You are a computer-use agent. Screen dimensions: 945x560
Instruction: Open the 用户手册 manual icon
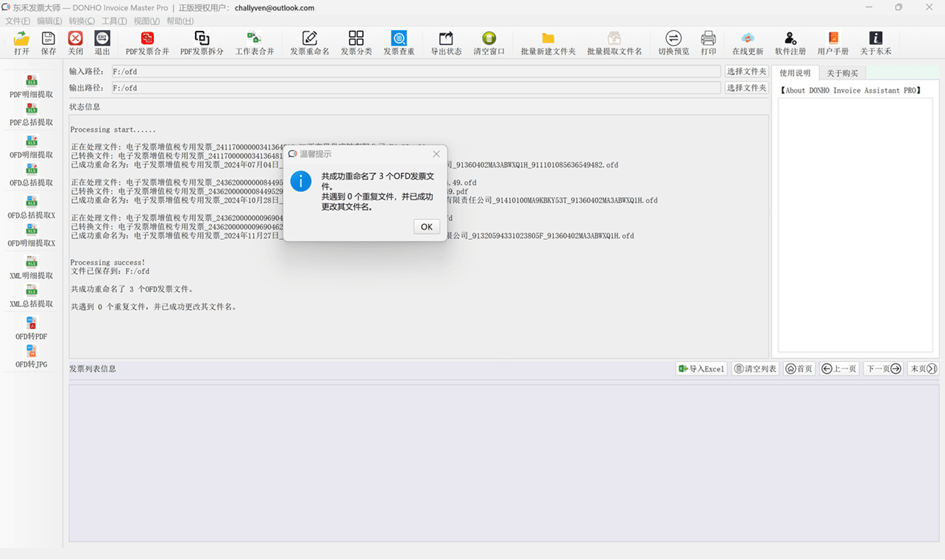(x=833, y=43)
